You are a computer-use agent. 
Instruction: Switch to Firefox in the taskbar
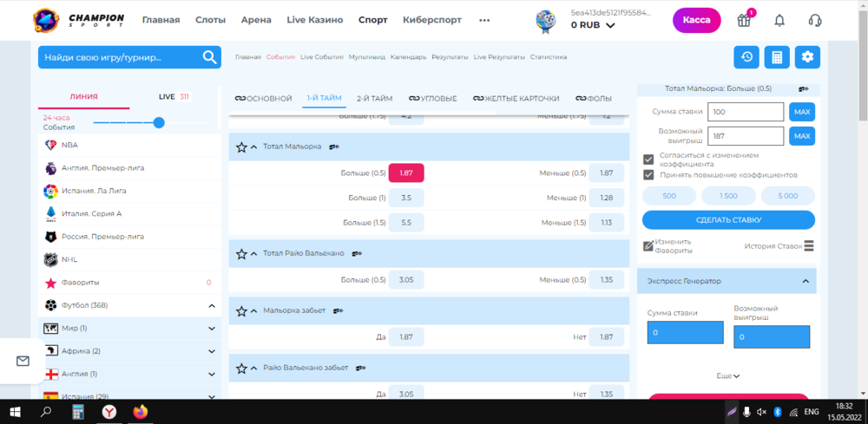141,412
